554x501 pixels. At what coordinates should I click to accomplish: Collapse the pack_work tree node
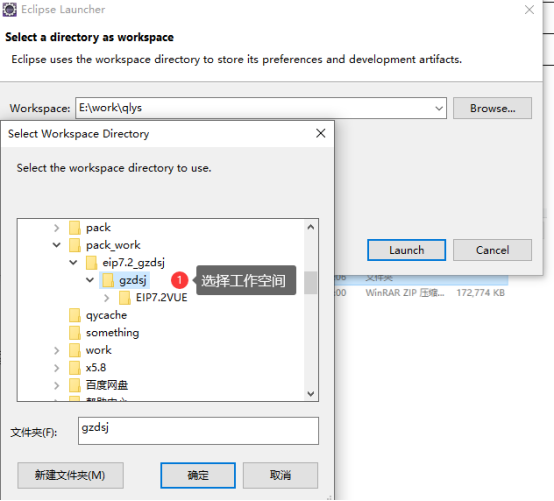[x=57, y=245]
